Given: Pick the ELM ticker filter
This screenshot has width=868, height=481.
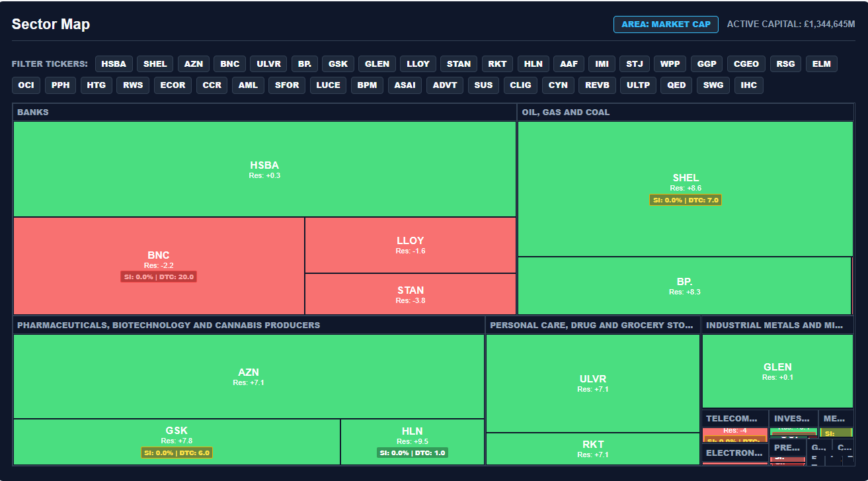Looking at the screenshot, I should (x=822, y=64).
